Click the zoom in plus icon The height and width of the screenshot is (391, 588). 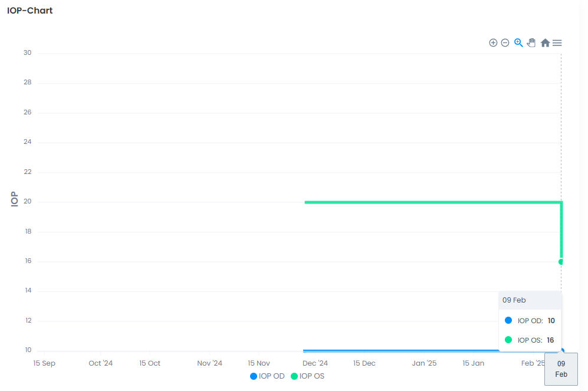(x=493, y=42)
